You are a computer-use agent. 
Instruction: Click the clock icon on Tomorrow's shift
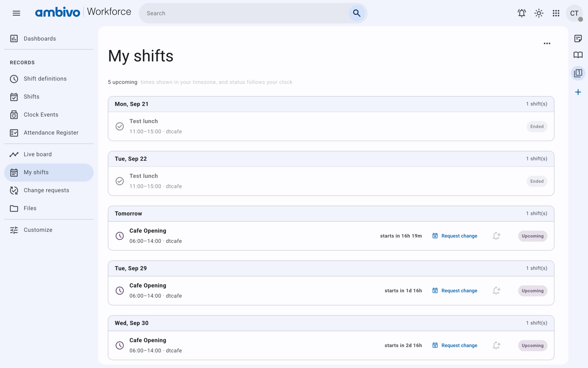(x=120, y=236)
